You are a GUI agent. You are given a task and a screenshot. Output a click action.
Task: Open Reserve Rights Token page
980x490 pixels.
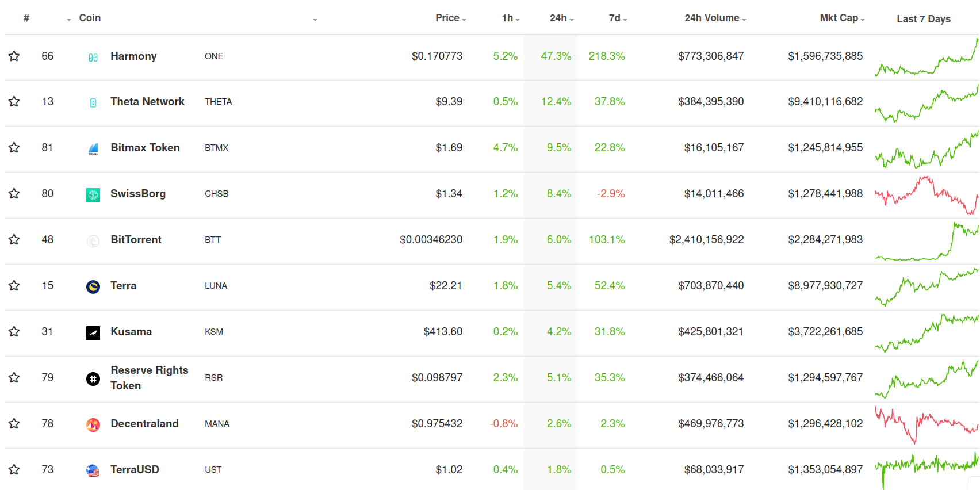point(150,378)
